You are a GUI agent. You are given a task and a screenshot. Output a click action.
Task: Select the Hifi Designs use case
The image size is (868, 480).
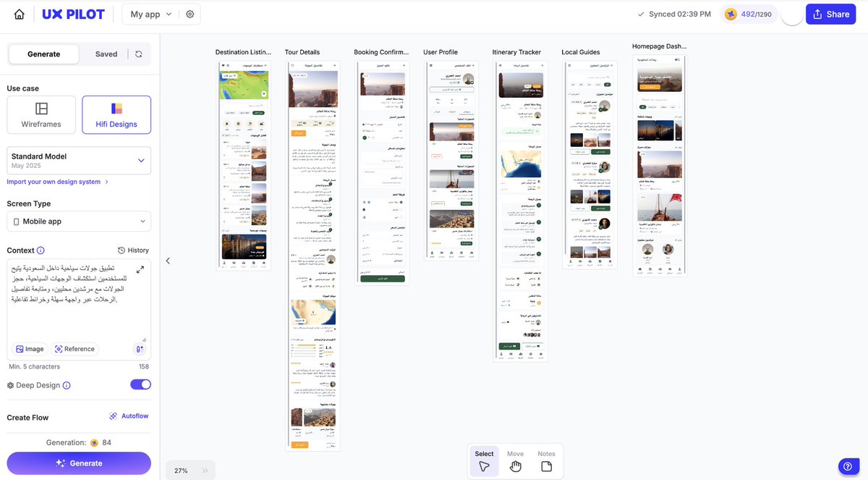pyautogui.click(x=116, y=114)
